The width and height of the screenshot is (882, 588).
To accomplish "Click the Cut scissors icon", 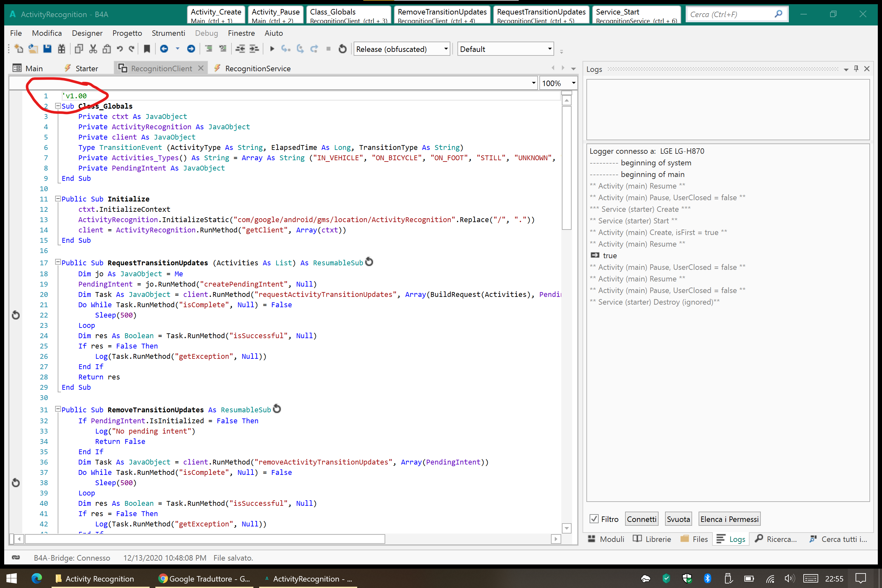I will 93,49.
